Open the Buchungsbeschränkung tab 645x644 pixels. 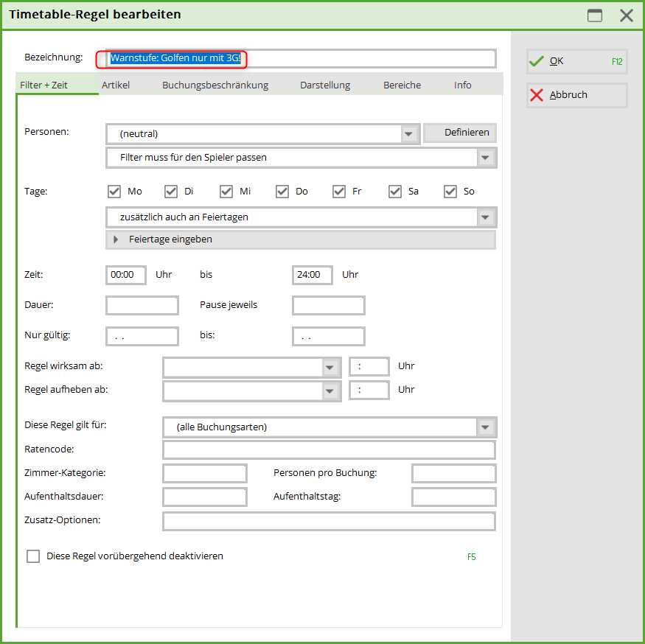[x=215, y=85]
